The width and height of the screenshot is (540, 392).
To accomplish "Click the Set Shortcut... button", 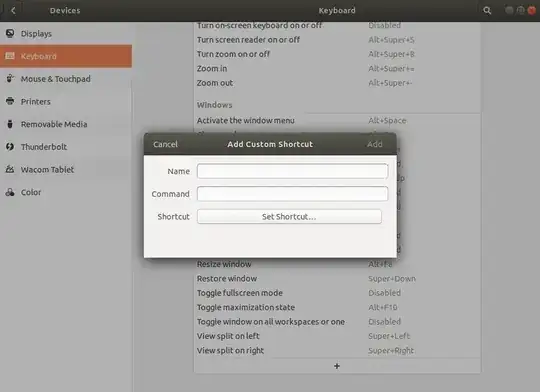I will (x=289, y=217).
